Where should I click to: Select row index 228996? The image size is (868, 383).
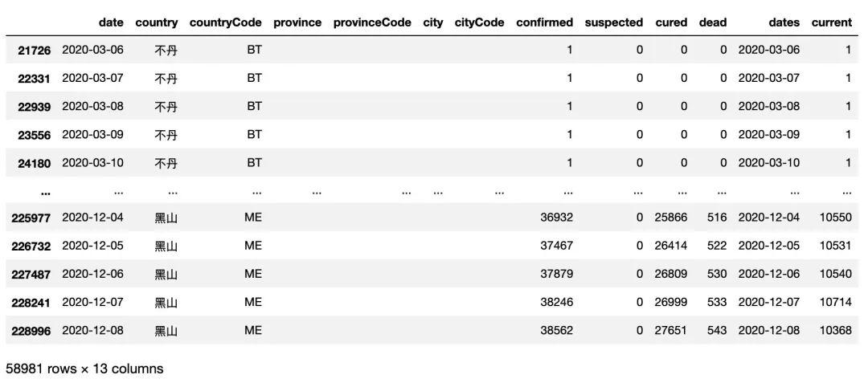[30, 331]
